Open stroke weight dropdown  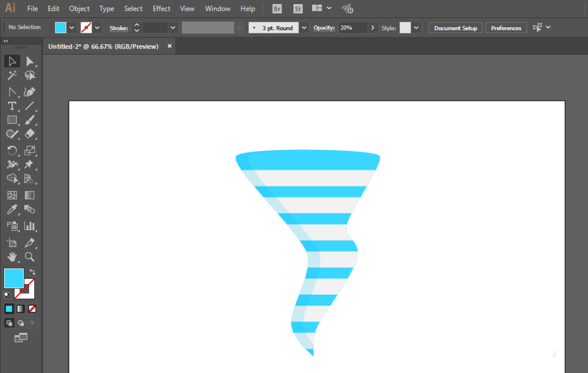click(x=172, y=28)
